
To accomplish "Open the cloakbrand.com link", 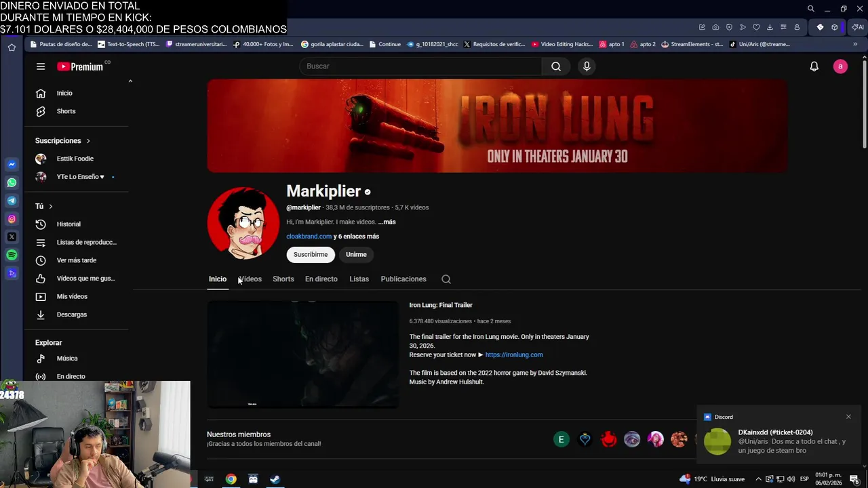I will coord(309,237).
